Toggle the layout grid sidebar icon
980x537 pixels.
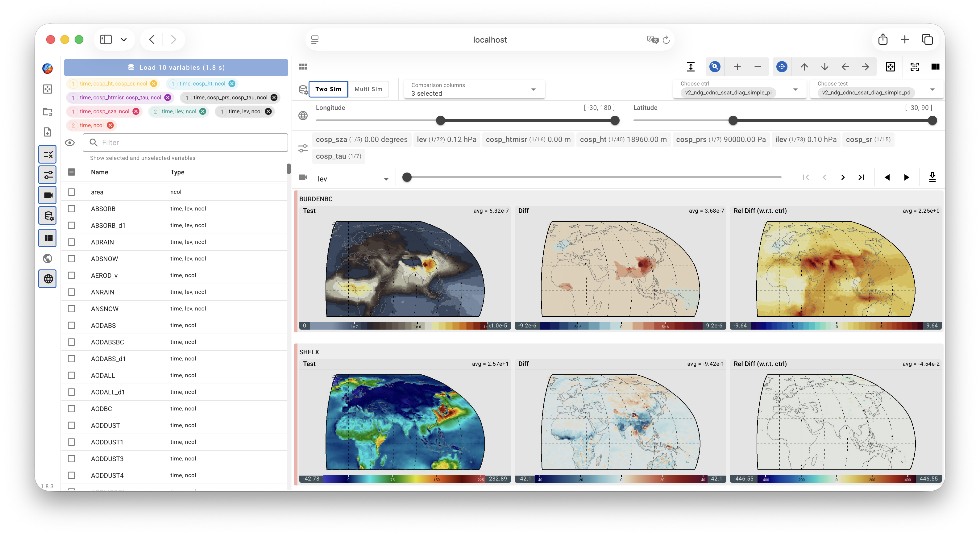click(x=48, y=238)
